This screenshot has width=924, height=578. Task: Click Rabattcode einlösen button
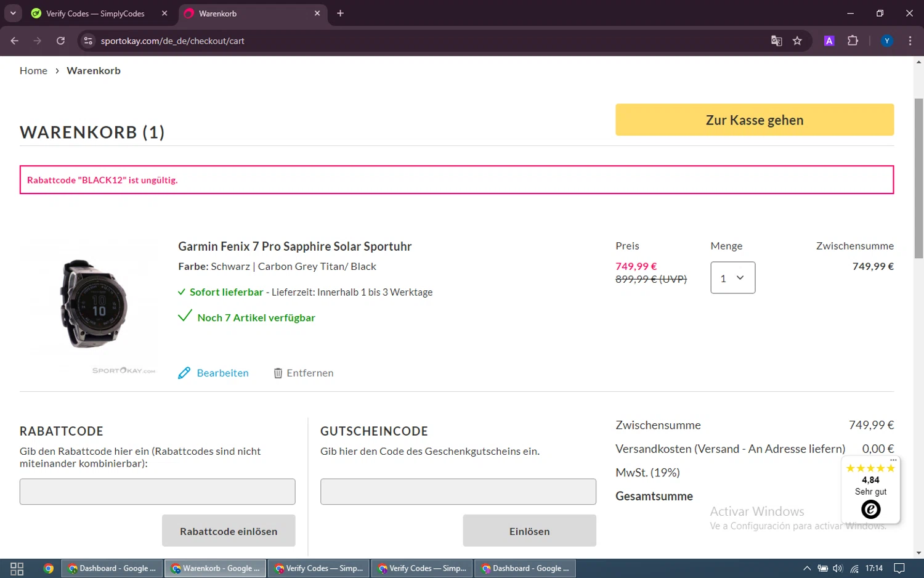229,531
